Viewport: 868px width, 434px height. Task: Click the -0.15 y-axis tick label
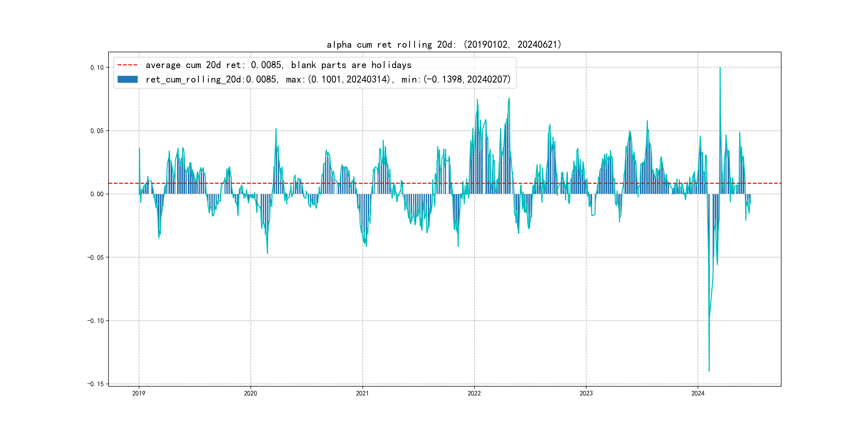(96, 384)
